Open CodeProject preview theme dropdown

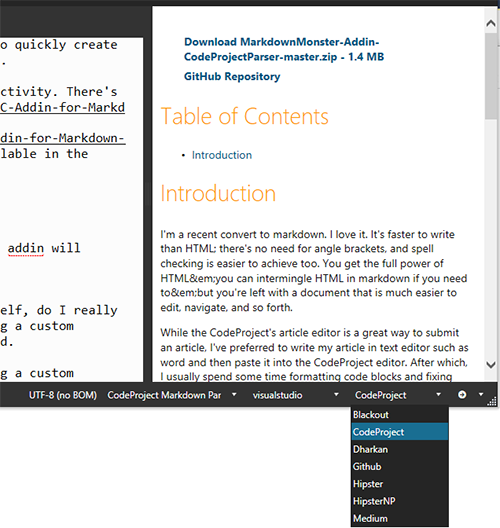[x=398, y=395]
